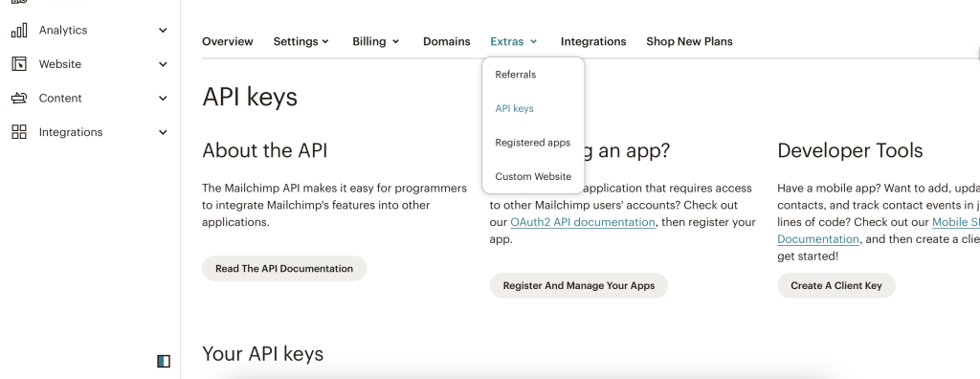Viewport: 980px width, 379px height.
Task: Click the Analytics label in sidebar
Action: pyautogui.click(x=63, y=30)
